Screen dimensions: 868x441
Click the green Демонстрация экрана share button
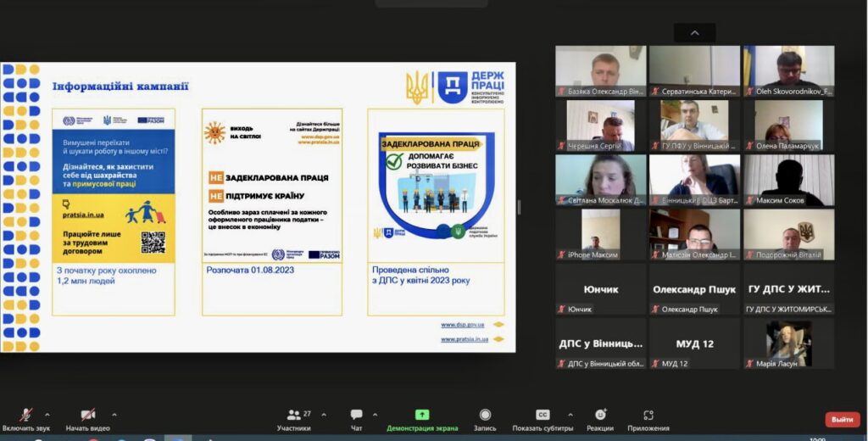click(x=422, y=416)
